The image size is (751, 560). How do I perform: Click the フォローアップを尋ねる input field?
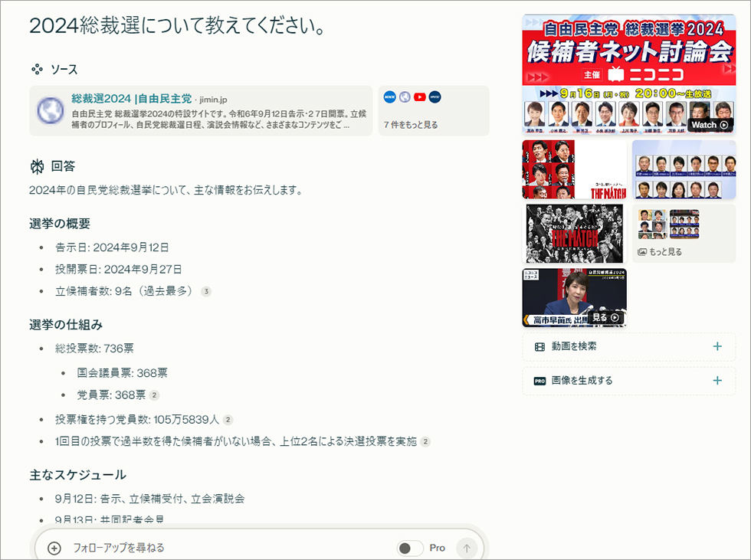[230, 548]
